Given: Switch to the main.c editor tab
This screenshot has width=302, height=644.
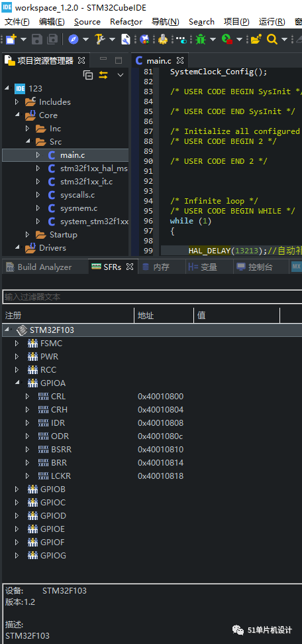Looking at the screenshot, I should click(158, 61).
